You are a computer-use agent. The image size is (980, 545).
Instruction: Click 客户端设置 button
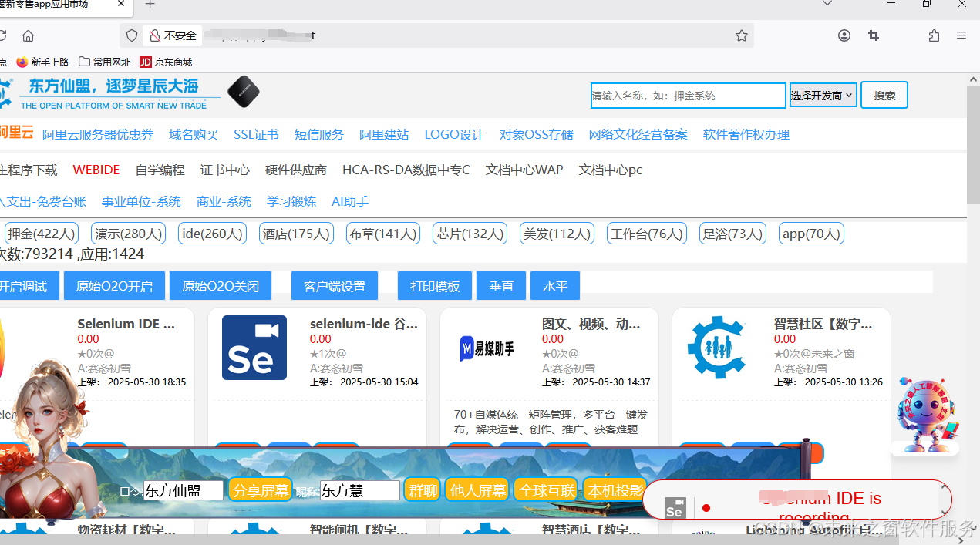coord(335,286)
